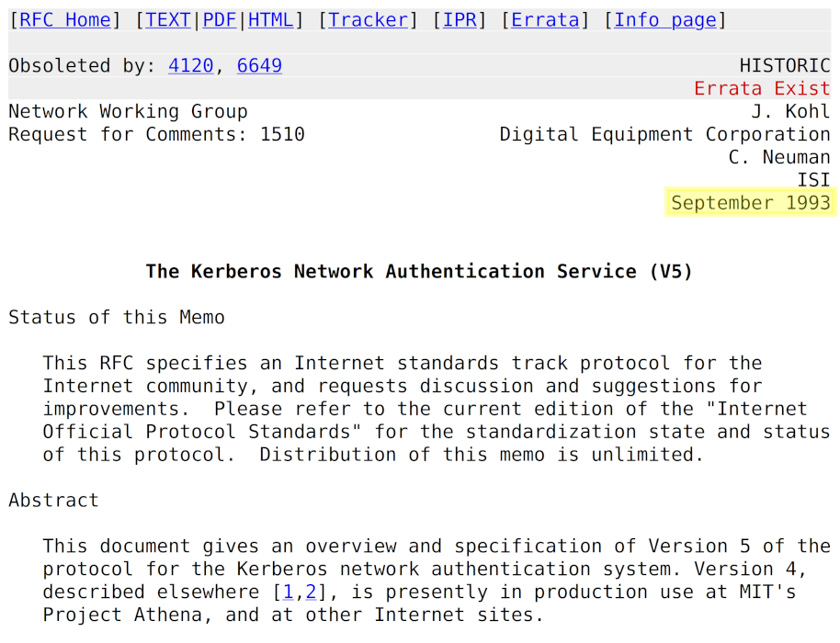The height and width of the screenshot is (643, 840).
Task: View the IPR information link
Action: click(x=460, y=19)
